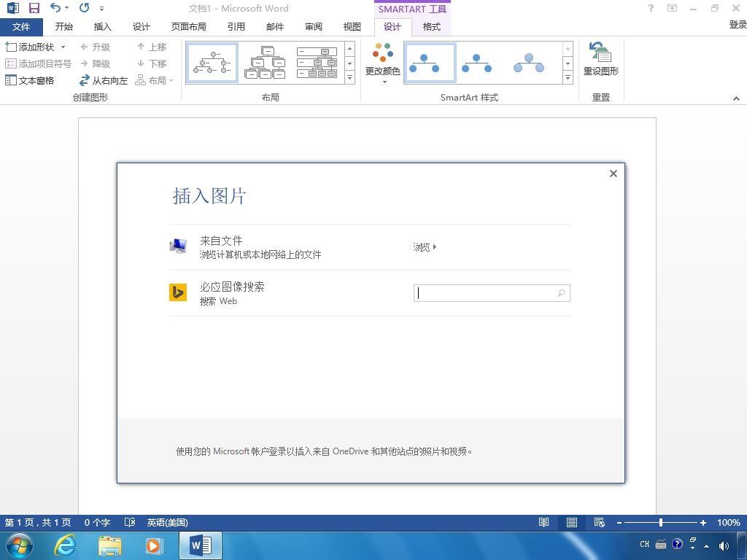747x560 pixels.
Task: Toggle 从右向左 direction
Action: point(104,80)
